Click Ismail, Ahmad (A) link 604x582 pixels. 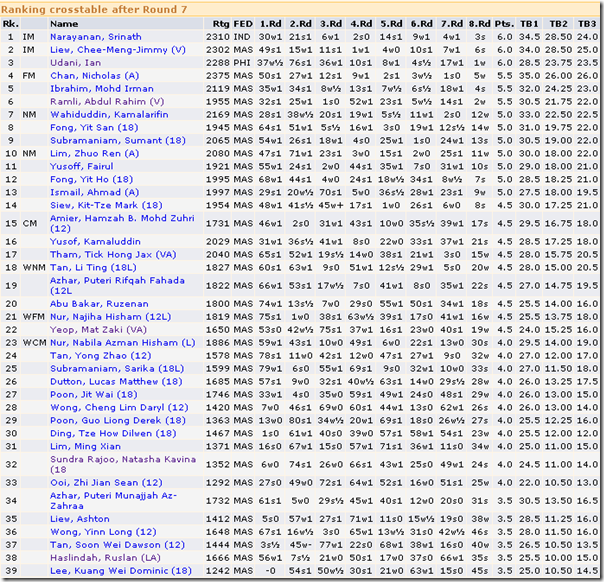point(94,192)
